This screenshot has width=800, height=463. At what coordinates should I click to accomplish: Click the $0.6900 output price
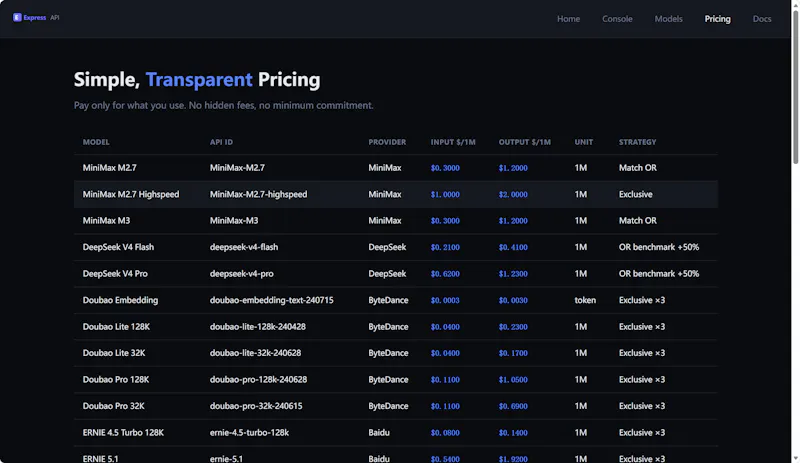pyautogui.click(x=513, y=406)
